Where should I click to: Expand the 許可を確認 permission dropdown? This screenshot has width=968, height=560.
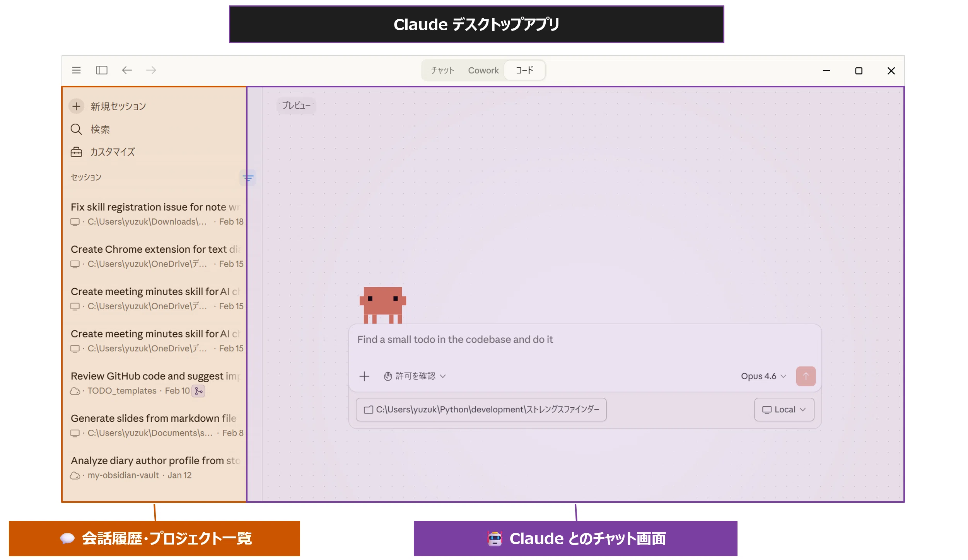pyautogui.click(x=415, y=376)
